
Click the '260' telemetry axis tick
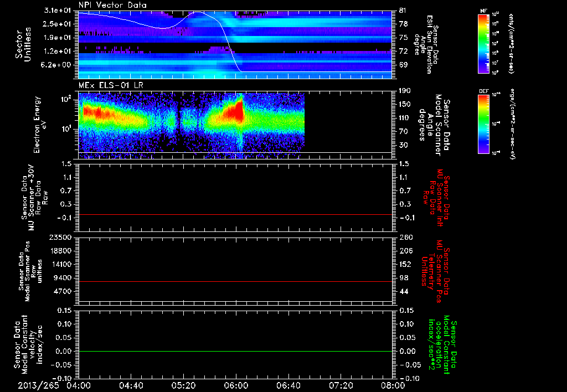405,237
